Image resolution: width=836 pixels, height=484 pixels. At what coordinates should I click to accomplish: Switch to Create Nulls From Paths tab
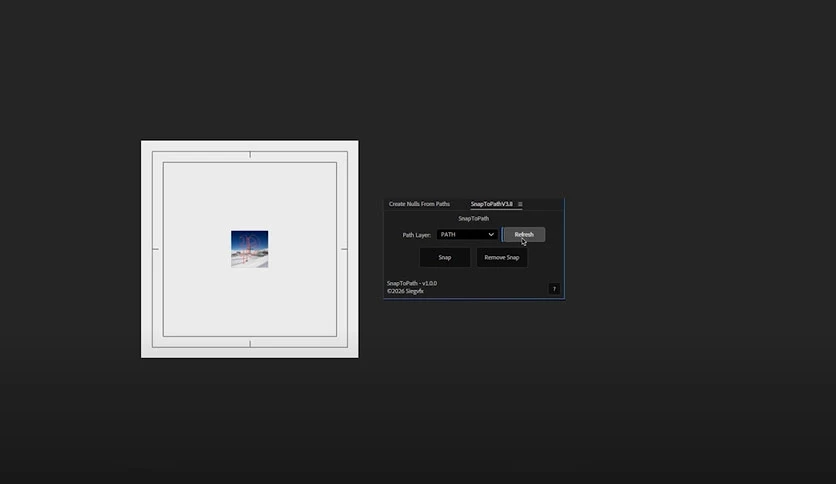(x=419, y=204)
